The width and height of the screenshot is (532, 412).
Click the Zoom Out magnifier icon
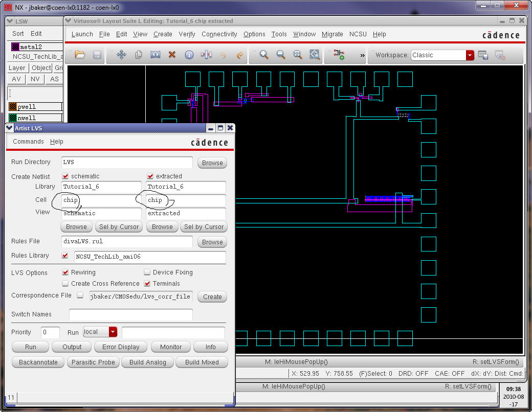point(281,55)
